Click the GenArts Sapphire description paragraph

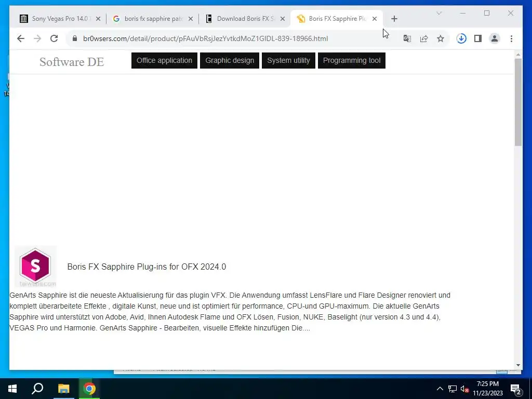tap(230, 312)
